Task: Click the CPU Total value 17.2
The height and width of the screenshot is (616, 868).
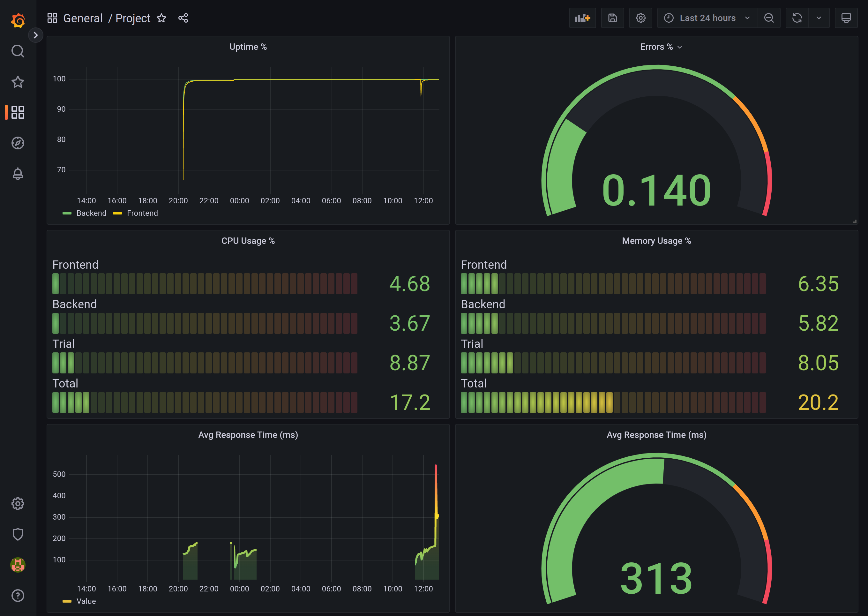Action: coord(410,402)
